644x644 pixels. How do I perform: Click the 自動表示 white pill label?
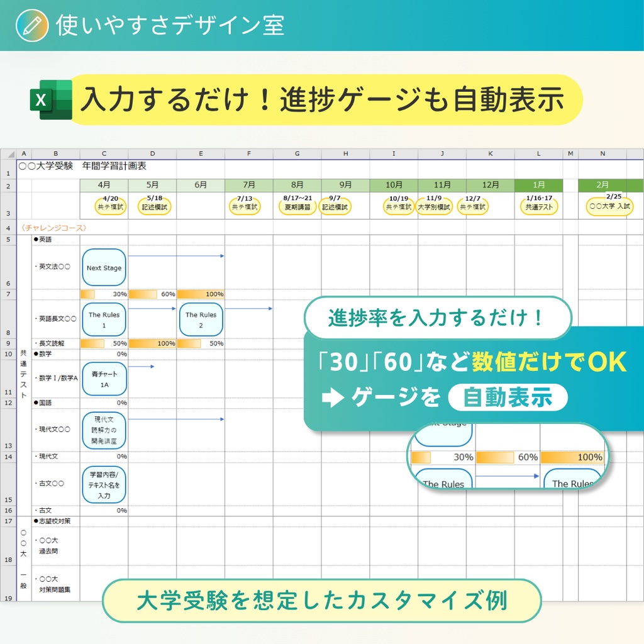pyautogui.click(x=508, y=397)
